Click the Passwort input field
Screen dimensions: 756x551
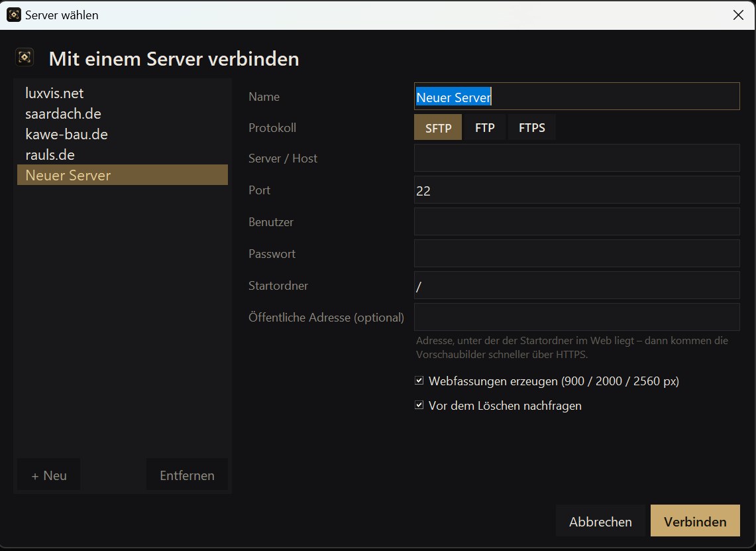tap(576, 254)
